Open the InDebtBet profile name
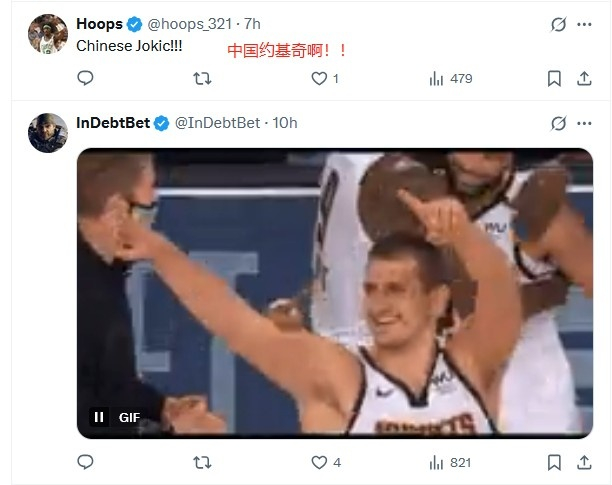 [113, 123]
